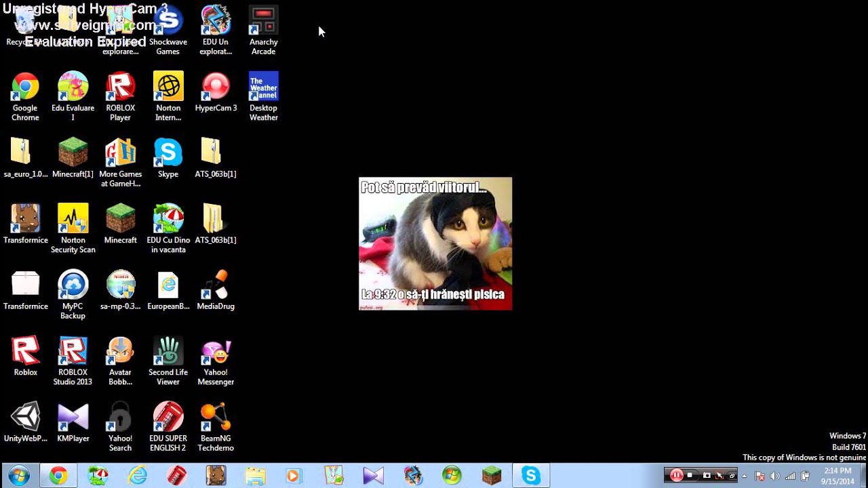The height and width of the screenshot is (488, 868).
Task: Click the cat meme image on the desktop
Action: coord(435,244)
